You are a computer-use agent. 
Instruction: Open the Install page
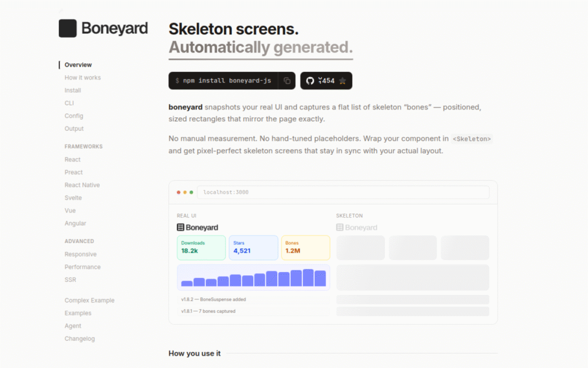[x=73, y=91]
